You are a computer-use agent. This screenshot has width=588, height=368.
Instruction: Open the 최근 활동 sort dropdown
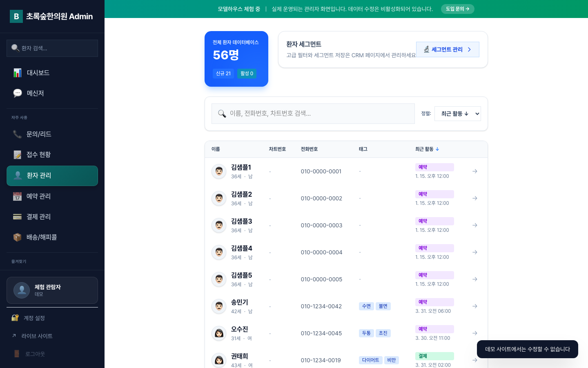point(458,114)
